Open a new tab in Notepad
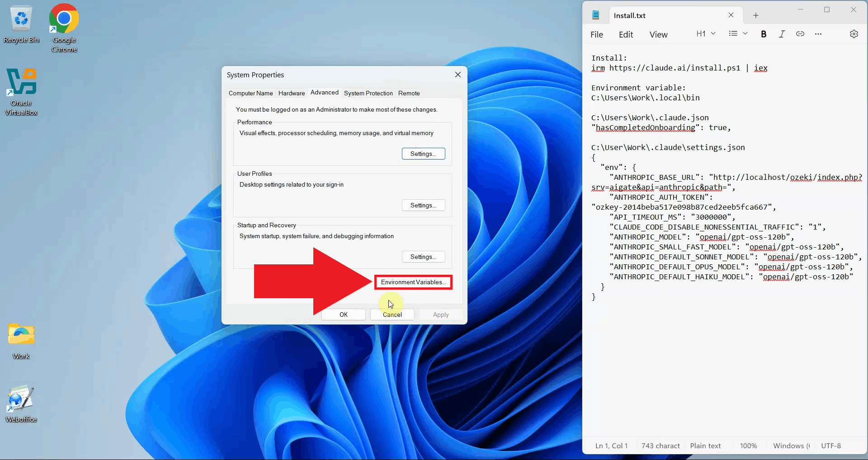Screen dimensions: 868x460 click(755, 15)
